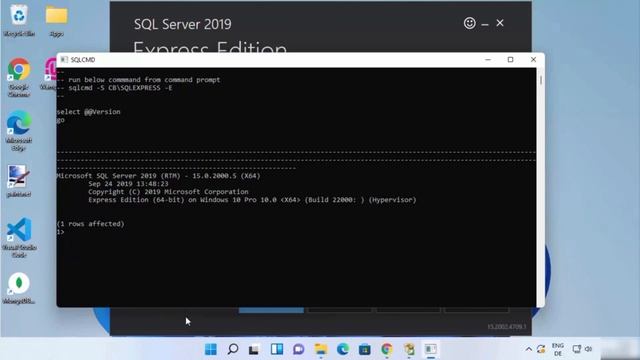Open Microsoft Store from taskbar
This screenshot has width=640, height=360.
point(364,349)
